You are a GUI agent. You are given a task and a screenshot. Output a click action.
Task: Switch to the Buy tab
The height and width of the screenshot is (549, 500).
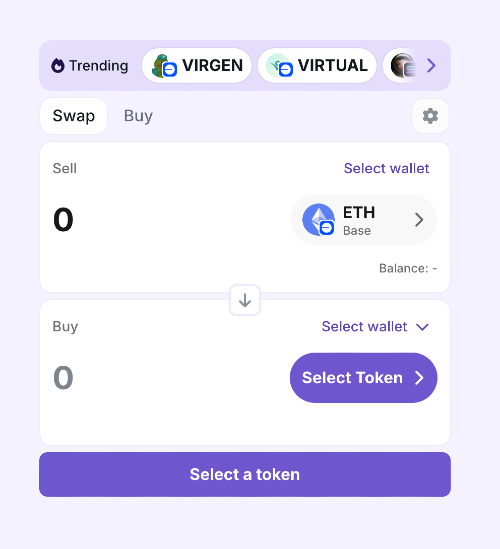138,116
